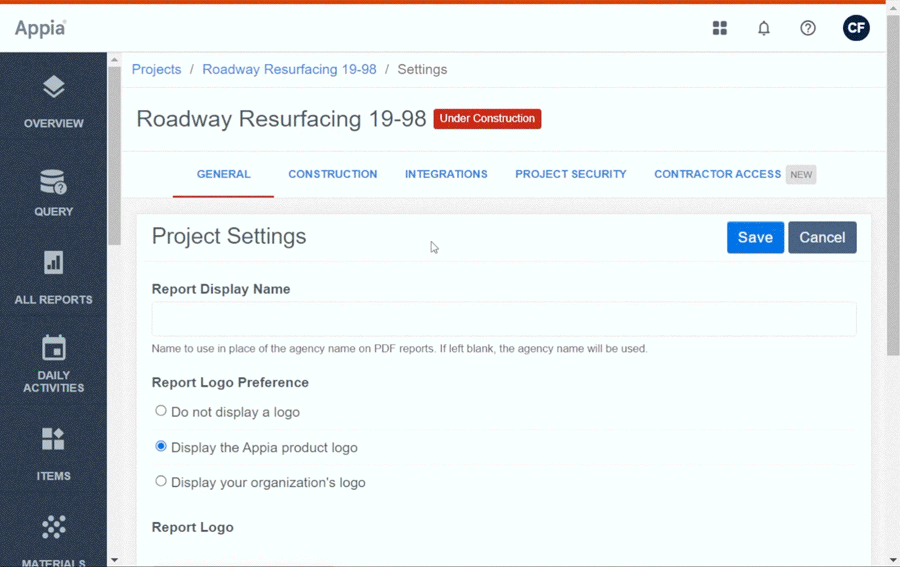Click the 'Report Logo Preference' label
Viewport: 900px width, 567px height.
(x=230, y=383)
